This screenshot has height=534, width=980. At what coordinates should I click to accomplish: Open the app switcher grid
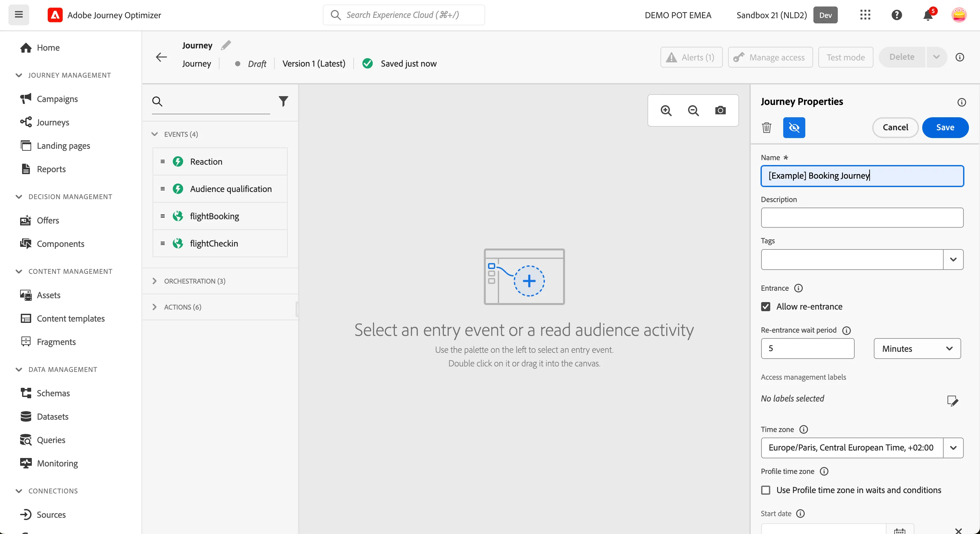865,15
